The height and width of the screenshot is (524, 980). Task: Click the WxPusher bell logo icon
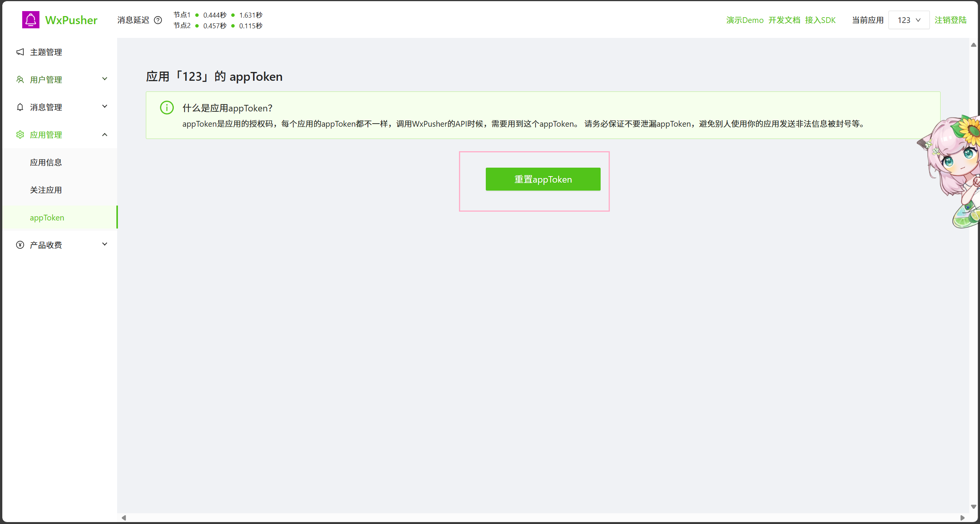(x=31, y=20)
